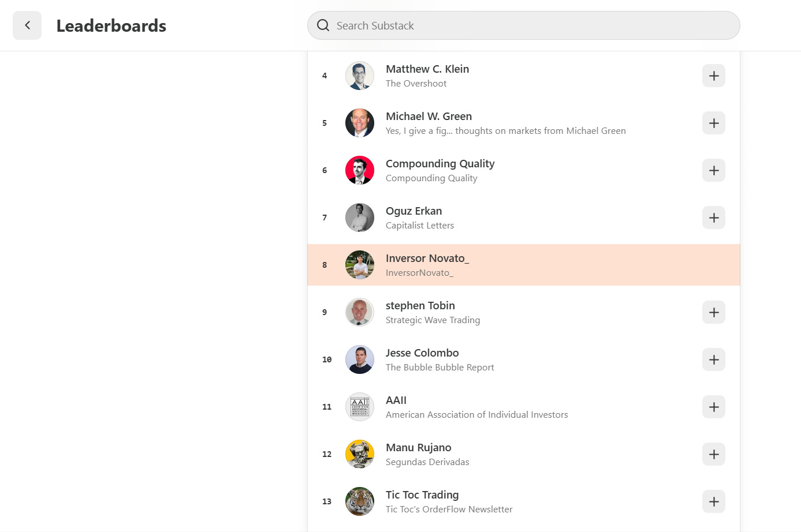801x532 pixels.
Task: Open Michael W. Green's profile photo
Action: [x=360, y=123]
